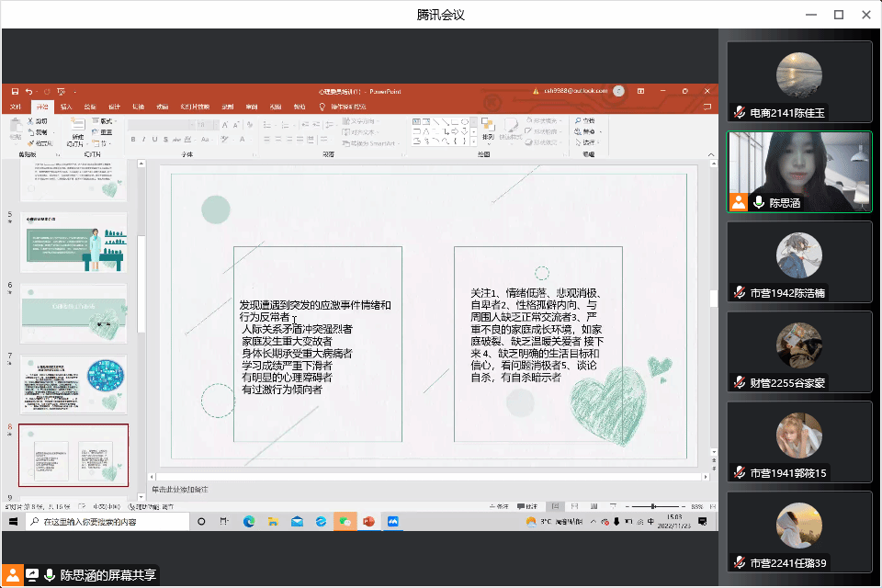882x588 pixels.
Task: Click the outlook account name in title bar
Action: [576, 91]
